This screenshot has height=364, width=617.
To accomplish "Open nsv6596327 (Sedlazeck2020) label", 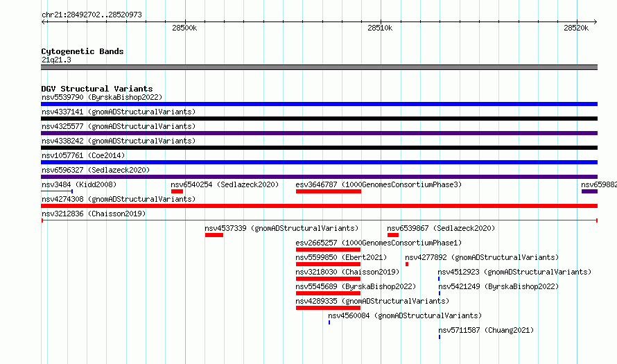I will coord(96,170).
